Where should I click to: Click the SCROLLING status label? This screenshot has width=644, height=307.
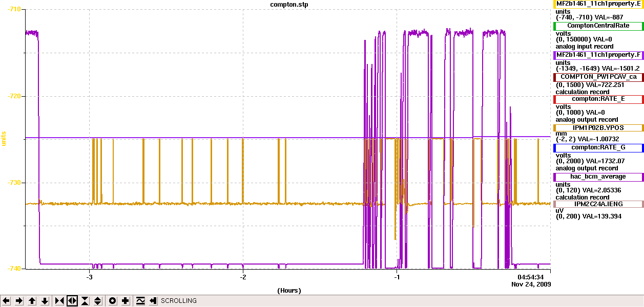pos(179,301)
